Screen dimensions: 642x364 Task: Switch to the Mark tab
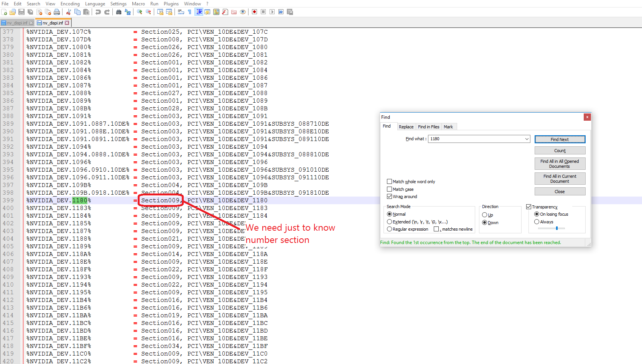pyautogui.click(x=448, y=127)
